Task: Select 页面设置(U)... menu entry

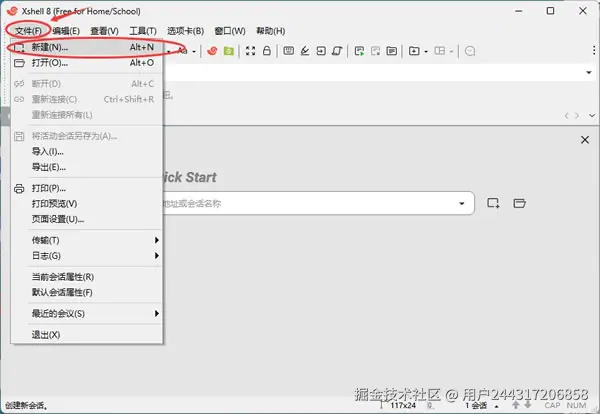Action: click(87, 219)
